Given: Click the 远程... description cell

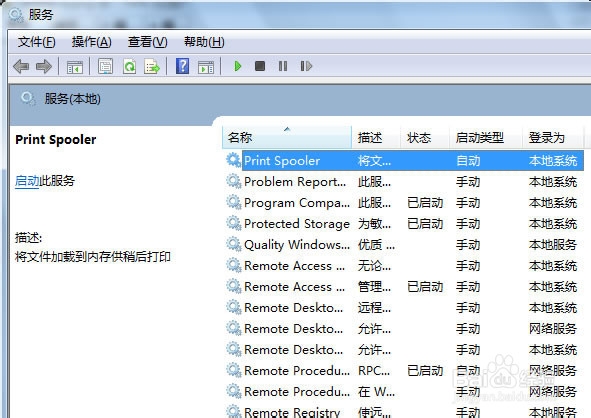Looking at the screenshot, I should point(374,308).
